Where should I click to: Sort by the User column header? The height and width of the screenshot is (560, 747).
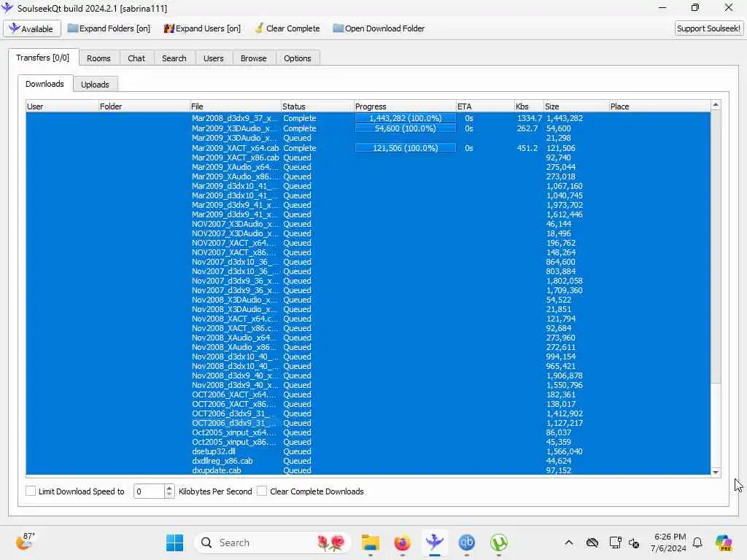pos(62,106)
